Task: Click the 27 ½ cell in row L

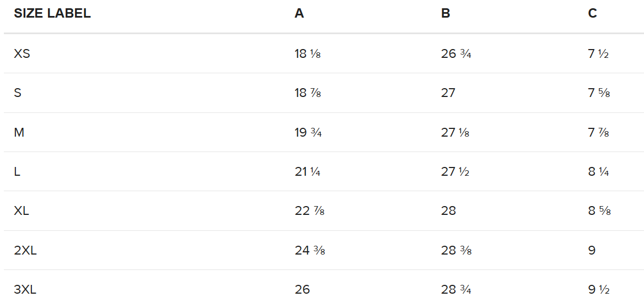Action: pos(455,171)
